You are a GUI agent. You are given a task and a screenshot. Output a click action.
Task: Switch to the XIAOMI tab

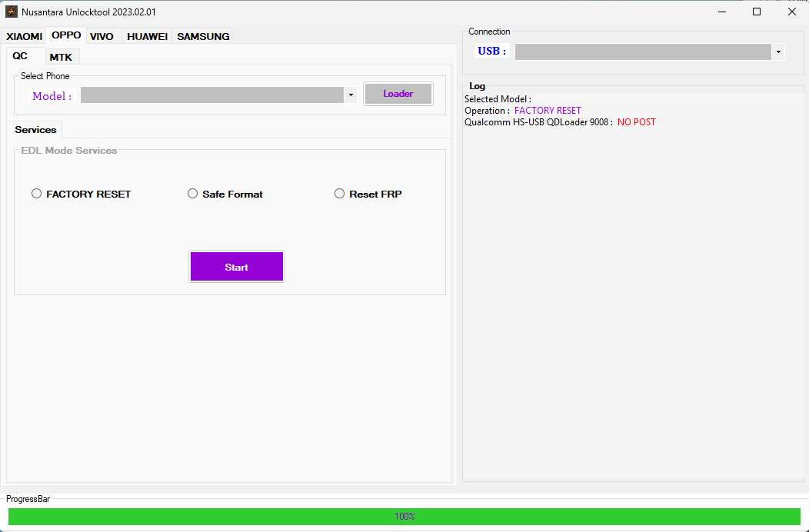click(x=24, y=36)
